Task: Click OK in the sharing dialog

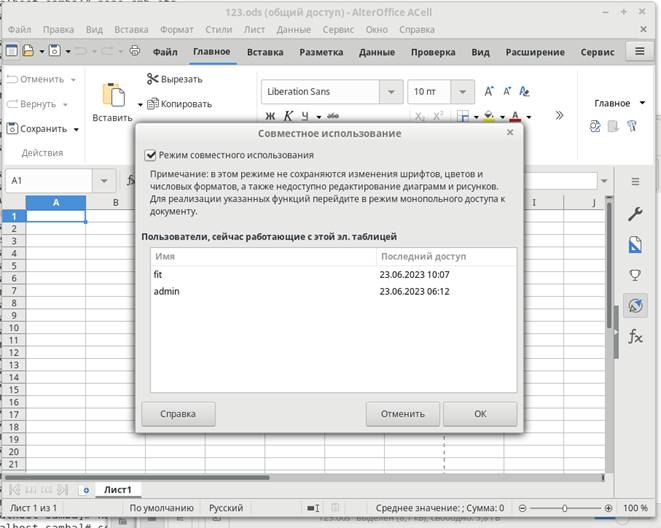Action: coord(480,414)
